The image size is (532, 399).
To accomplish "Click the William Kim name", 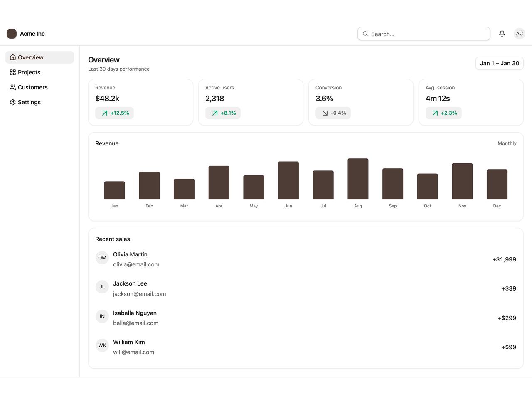I will coord(129,342).
